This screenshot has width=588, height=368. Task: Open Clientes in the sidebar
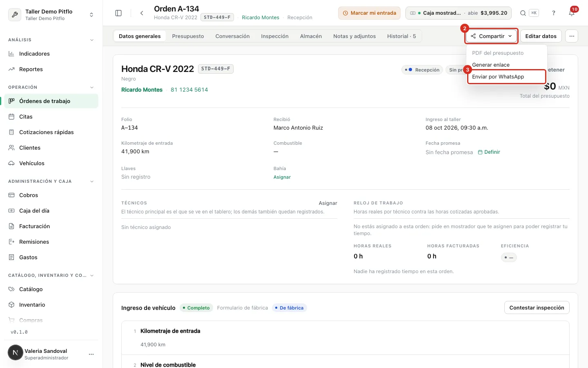tap(51, 148)
